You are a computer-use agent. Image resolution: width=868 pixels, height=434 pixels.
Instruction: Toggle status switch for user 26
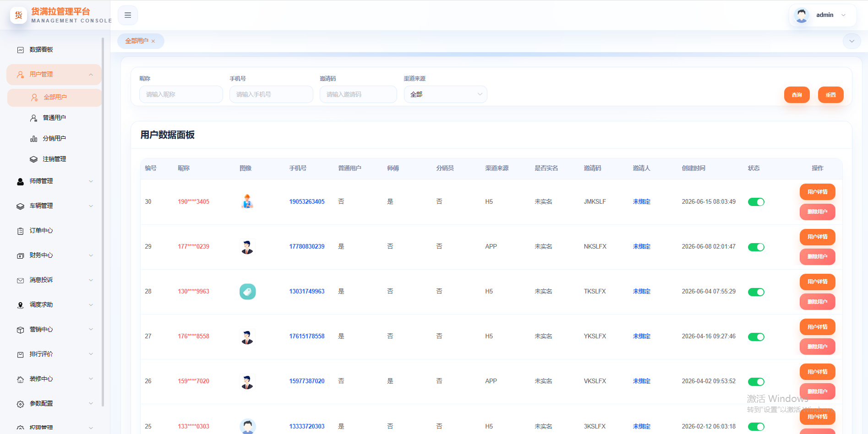pyautogui.click(x=756, y=382)
